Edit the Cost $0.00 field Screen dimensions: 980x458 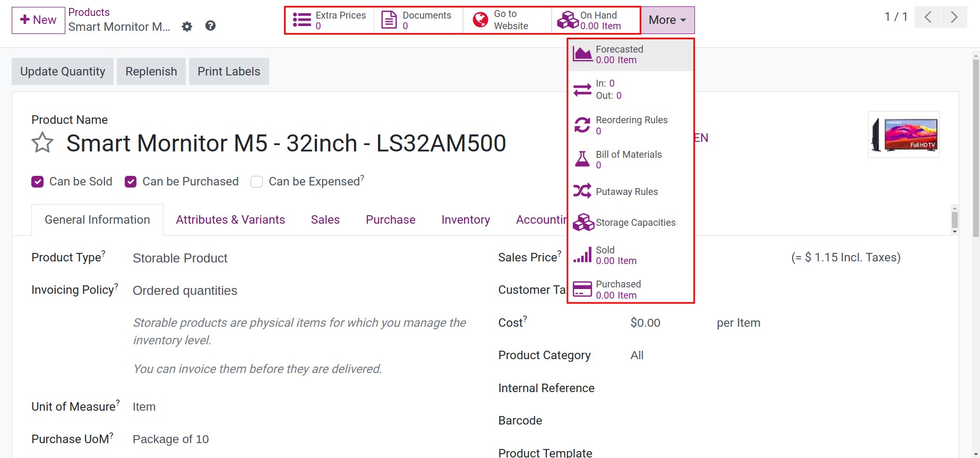[645, 323]
